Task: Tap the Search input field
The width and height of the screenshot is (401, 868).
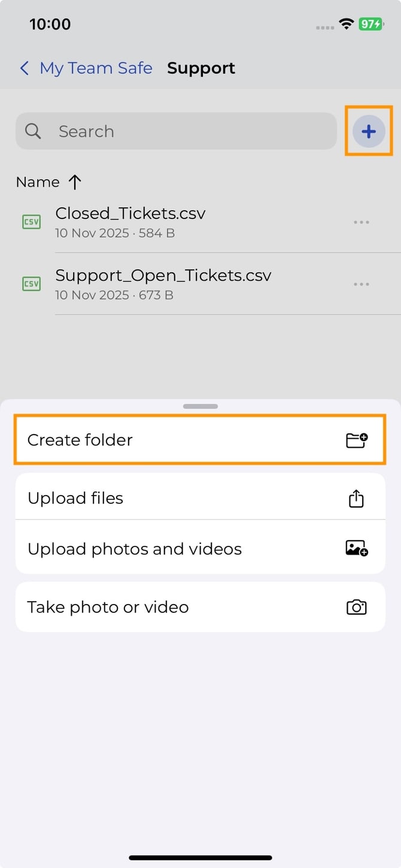Action: 150,131
